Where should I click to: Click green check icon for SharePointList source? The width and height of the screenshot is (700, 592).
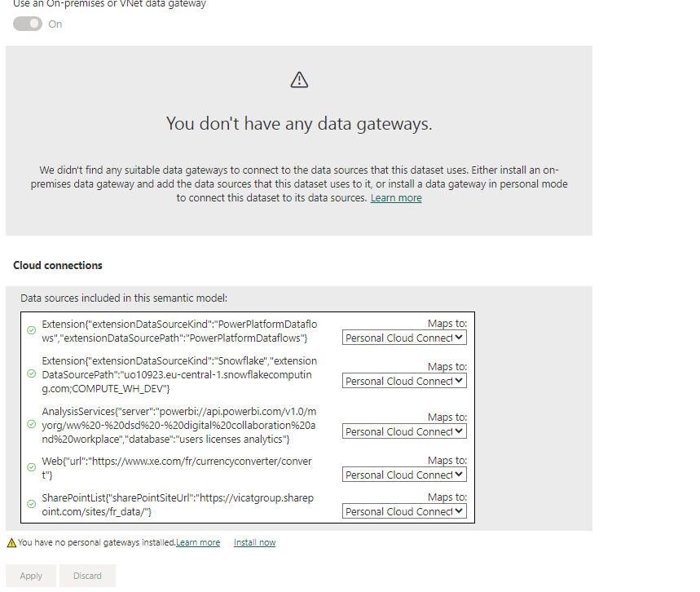point(31,504)
